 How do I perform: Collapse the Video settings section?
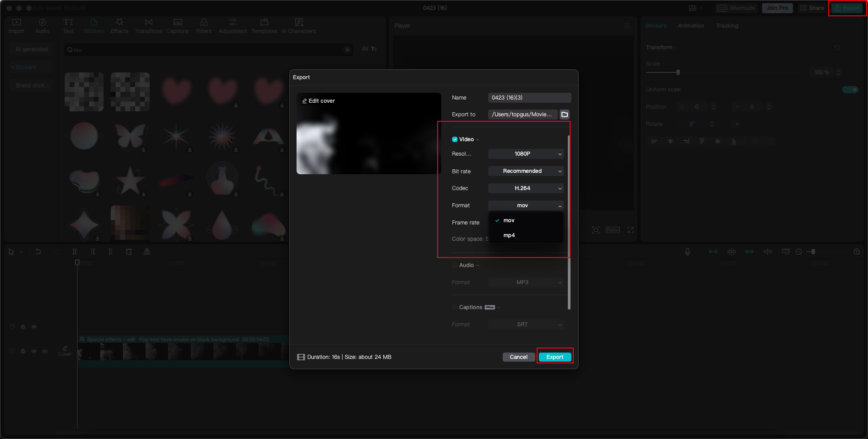point(477,139)
